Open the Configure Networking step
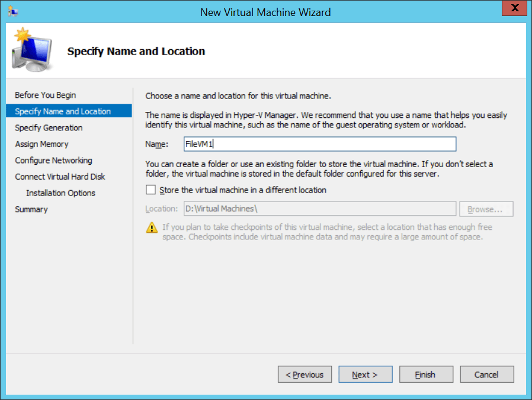 [x=53, y=160]
